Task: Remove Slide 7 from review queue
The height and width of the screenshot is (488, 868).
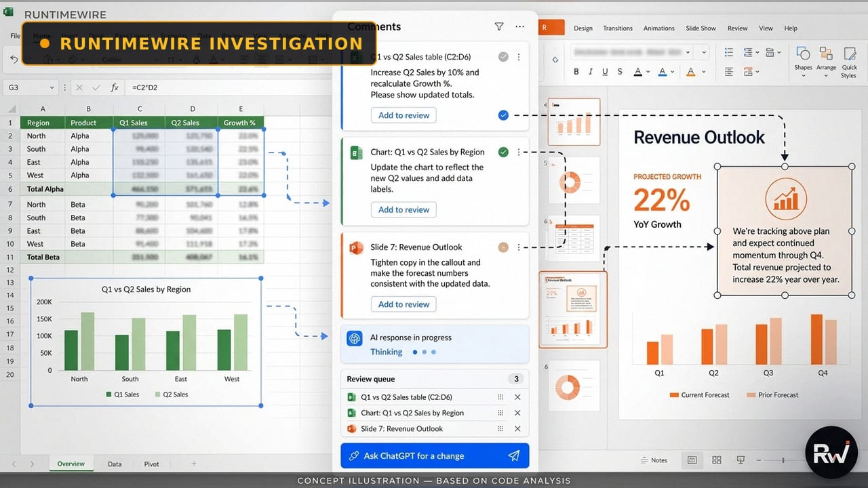Action: [x=517, y=428]
